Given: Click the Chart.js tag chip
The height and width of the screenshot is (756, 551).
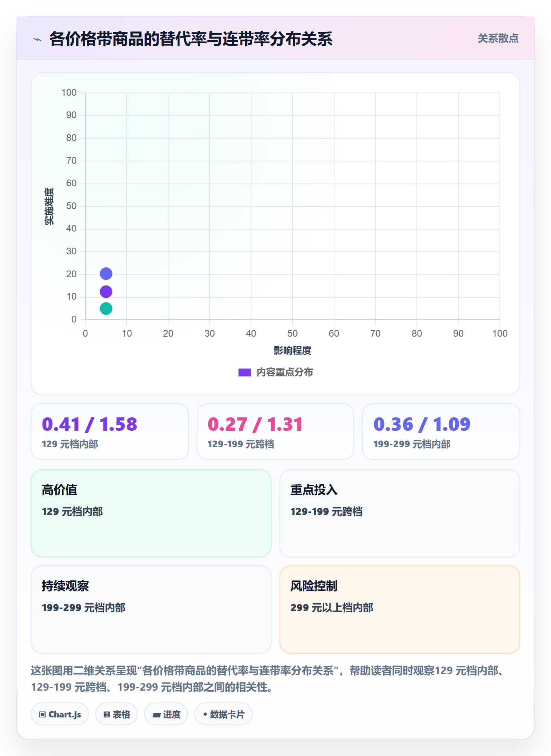Looking at the screenshot, I should (x=60, y=714).
